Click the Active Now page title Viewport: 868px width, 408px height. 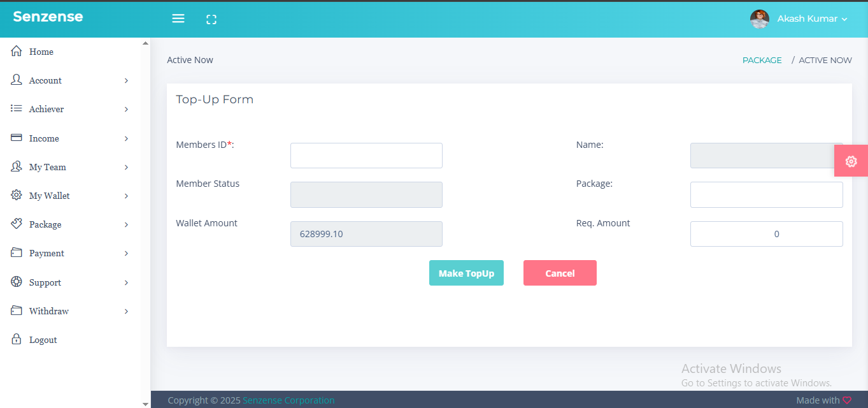point(190,60)
